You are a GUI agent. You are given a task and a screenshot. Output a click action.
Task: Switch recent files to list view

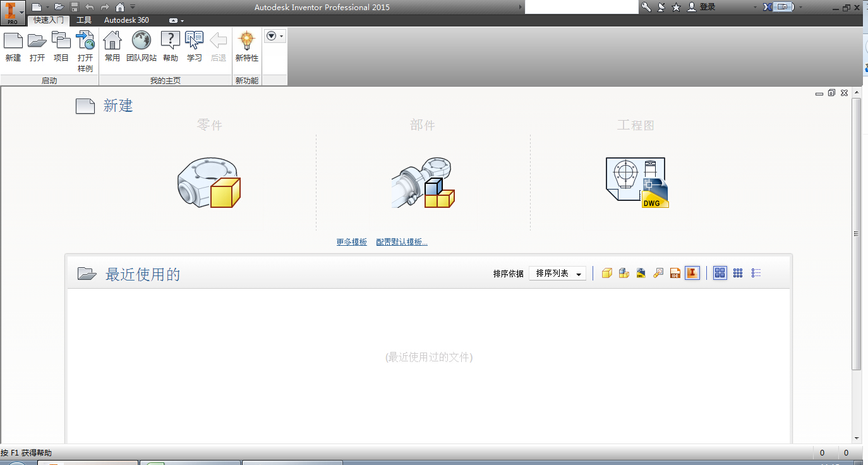point(756,273)
